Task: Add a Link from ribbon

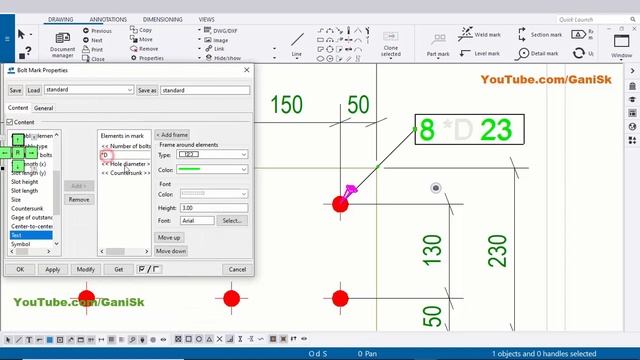Action: [214, 49]
